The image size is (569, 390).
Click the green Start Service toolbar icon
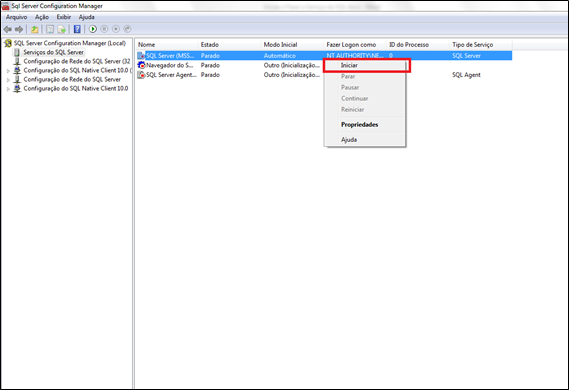pos(93,29)
